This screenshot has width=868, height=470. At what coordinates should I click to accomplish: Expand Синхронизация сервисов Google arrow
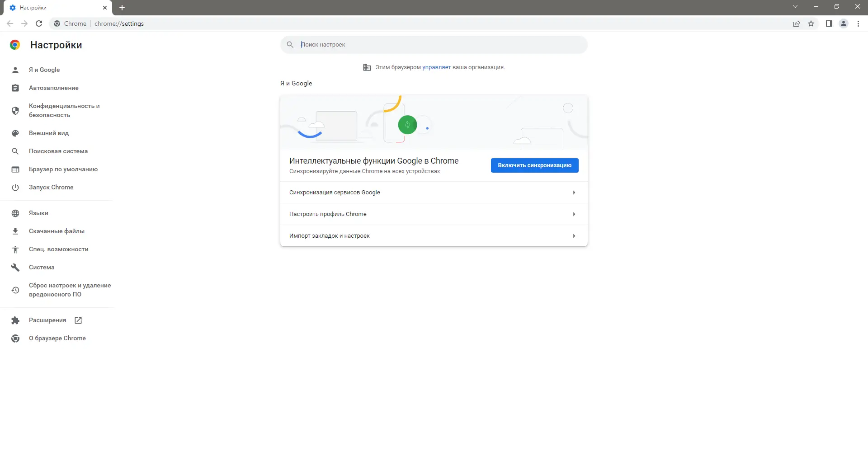tap(574, 193)
